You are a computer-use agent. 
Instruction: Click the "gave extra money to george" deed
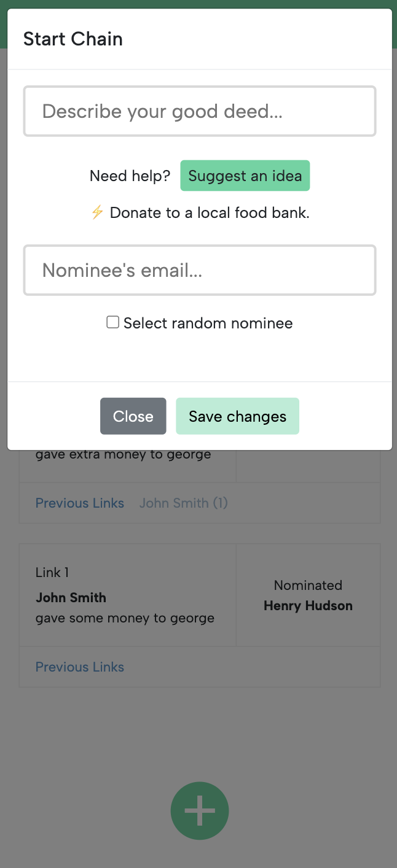coord(123,455)
